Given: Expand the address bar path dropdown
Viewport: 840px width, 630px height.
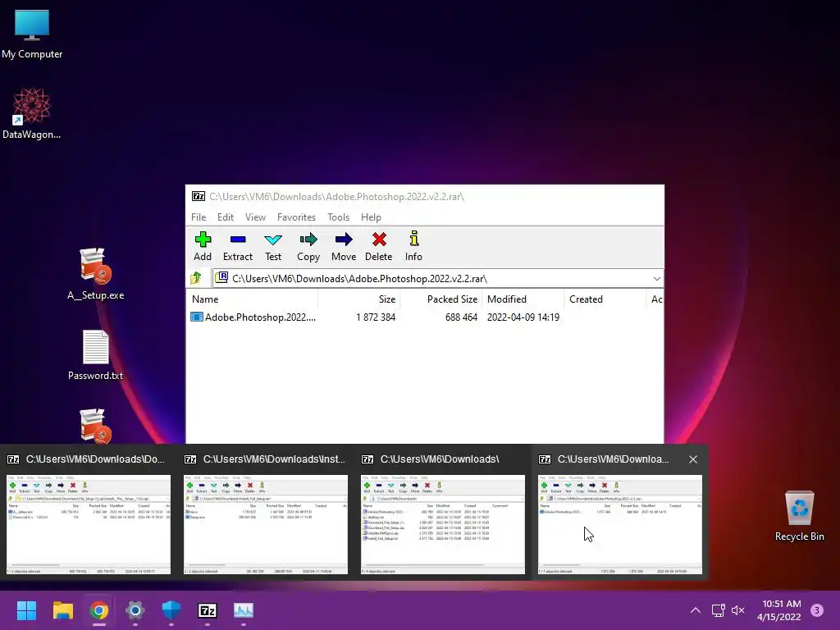Looking at the screenshot, I should click(656, 279).
